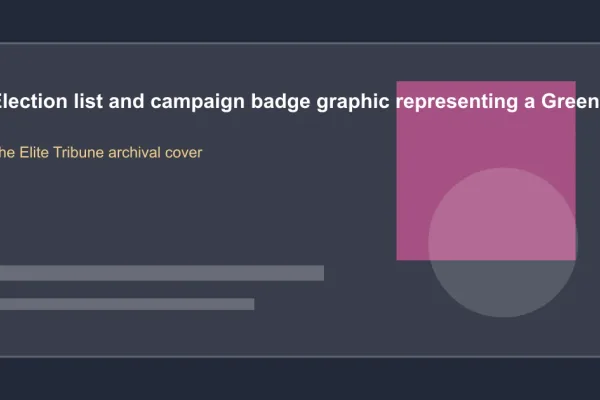This screenshot has height=400, width=600.
Task: Click the Elite Tribune archival cover subtitle
Action: [101, 152]
